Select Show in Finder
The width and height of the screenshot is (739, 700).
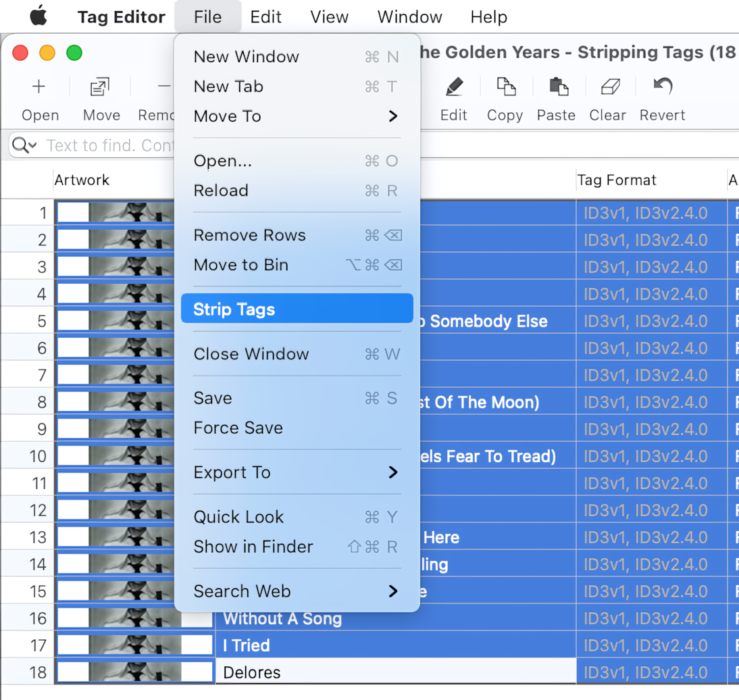(x=297, y=547)
